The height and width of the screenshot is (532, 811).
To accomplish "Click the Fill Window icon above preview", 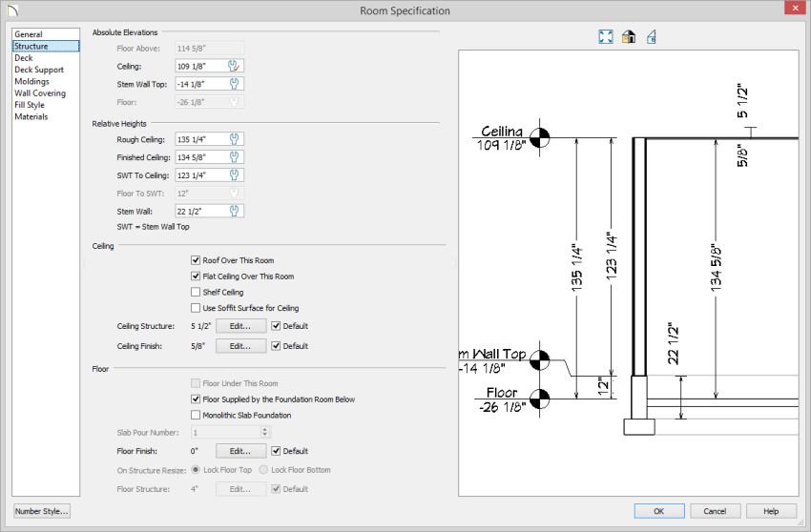I will coord(606,37).
